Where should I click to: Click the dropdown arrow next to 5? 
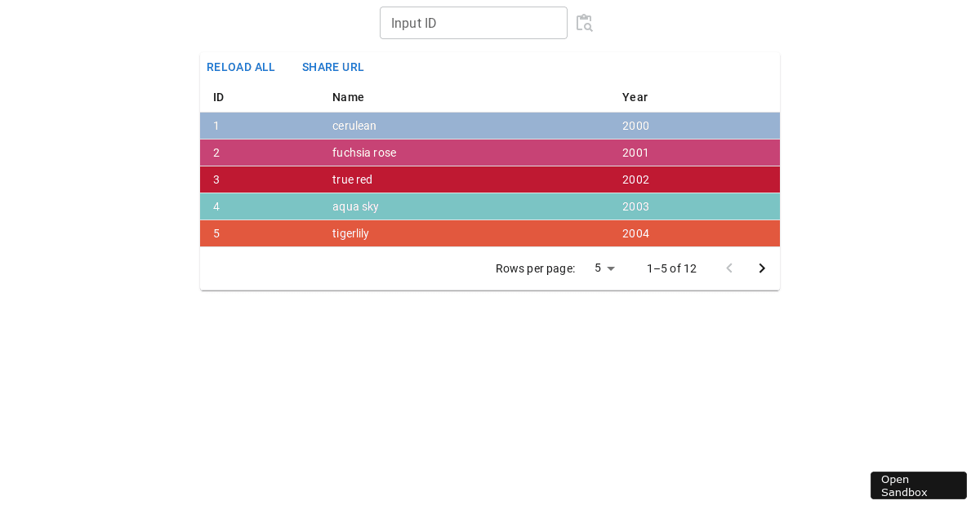point(611,268)
